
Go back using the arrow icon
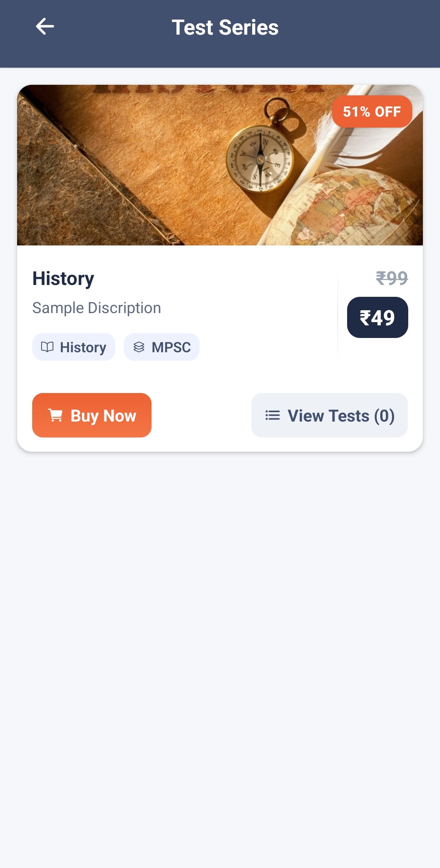(45, 27)
